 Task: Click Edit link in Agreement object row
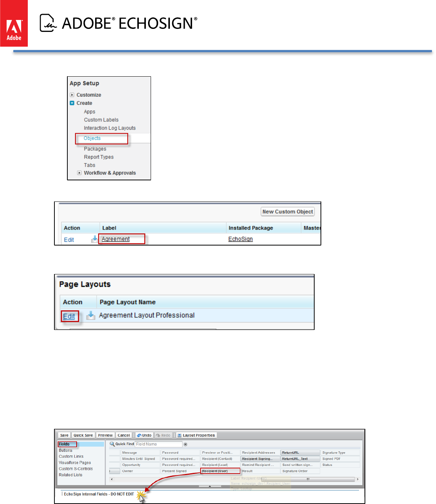click(69, 240)
